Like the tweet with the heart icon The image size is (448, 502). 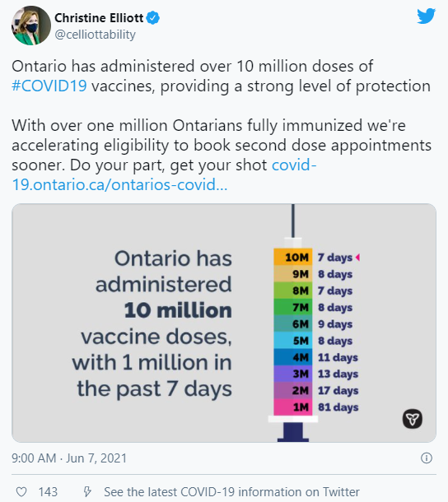[21, 491]
